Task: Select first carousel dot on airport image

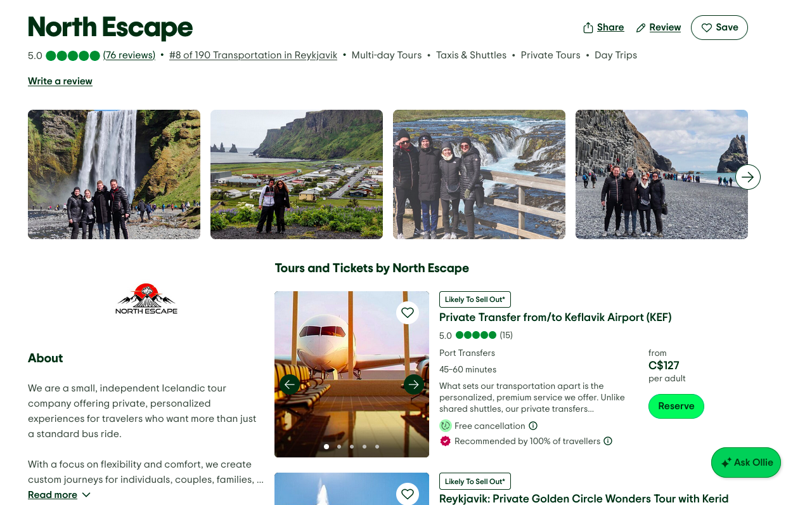Action: click(x=326, y=447)
